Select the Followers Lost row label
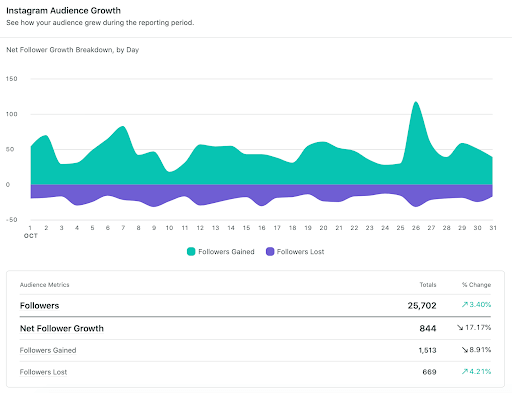The image size is (512, 393). click(43, 372)
